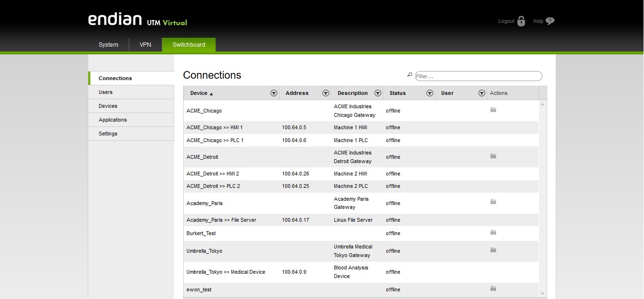644x299 pixels.
Task: Click the Logout padlock icon
Action: 521,21
